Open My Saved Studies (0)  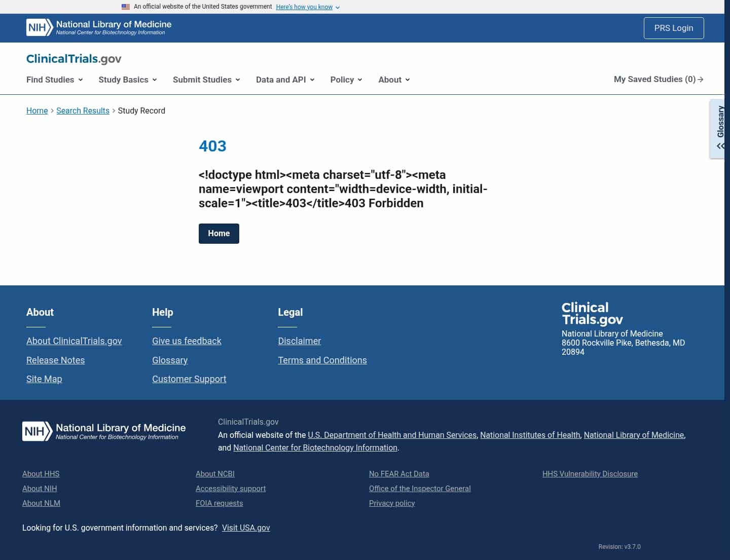(x=659, y=79)
